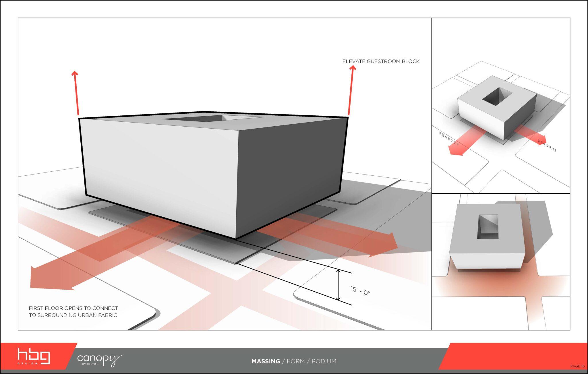Click the courtyard opening on main block roof
Image resolution: width=588 pixels, height=374 pixels.
(x=214, y=118)
